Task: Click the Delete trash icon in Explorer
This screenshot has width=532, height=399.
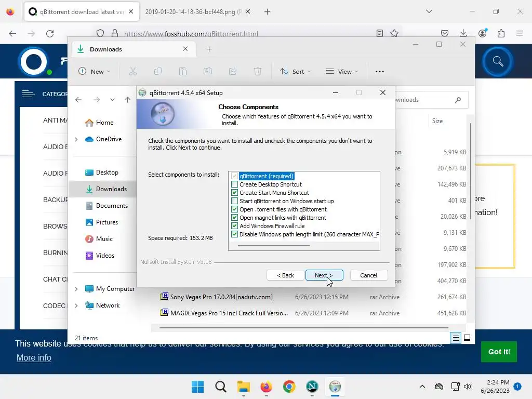Action: tap(258, 72)
